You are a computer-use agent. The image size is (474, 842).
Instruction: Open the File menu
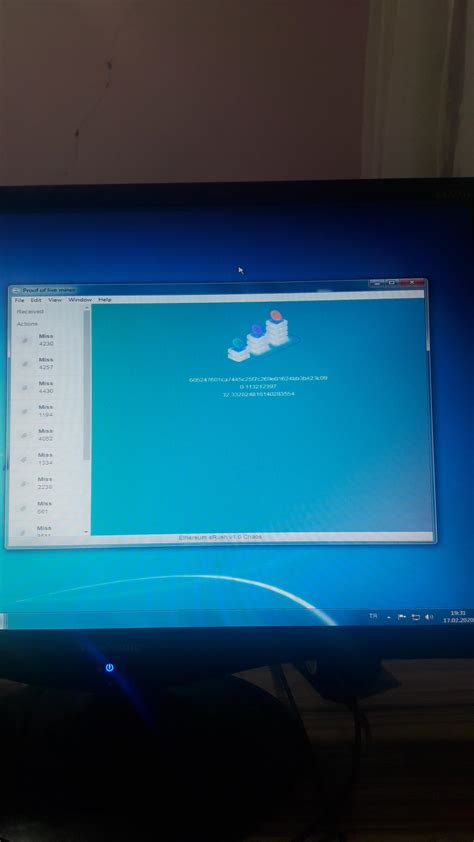pyautogui.click(x=19, y=300)
